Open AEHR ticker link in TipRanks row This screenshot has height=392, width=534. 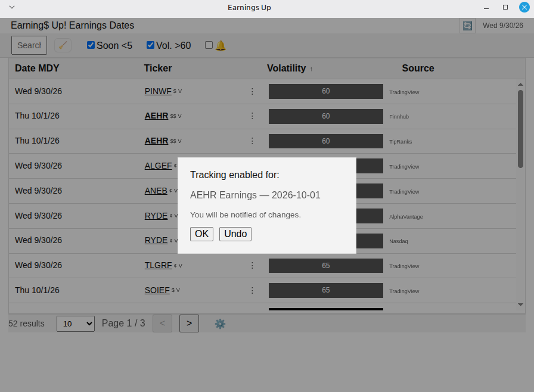point(156,141)
